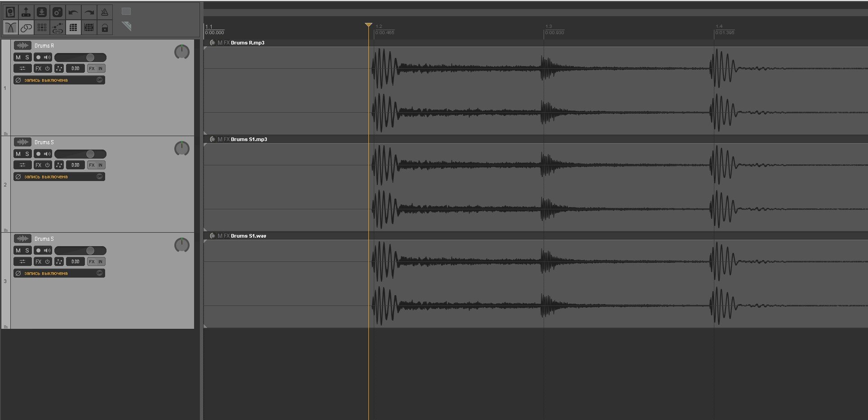
Task: Toggle envelope points move with items icon
Action: tap(58, 27)
